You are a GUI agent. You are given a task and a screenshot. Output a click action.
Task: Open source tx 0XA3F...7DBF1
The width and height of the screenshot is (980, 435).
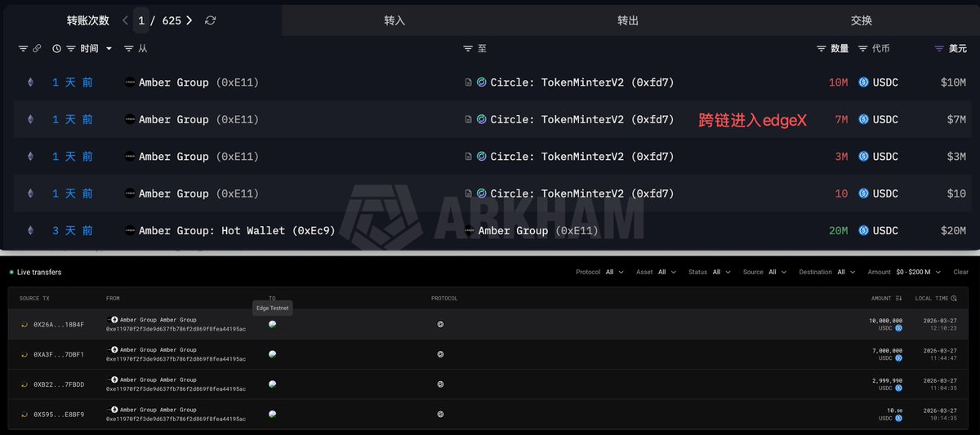click(58, 354)
